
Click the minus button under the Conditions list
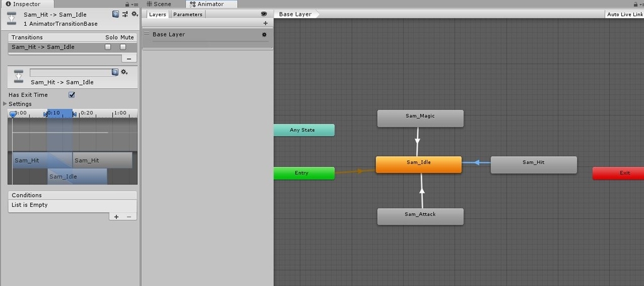pyautogui.click(x=129, y=217)
